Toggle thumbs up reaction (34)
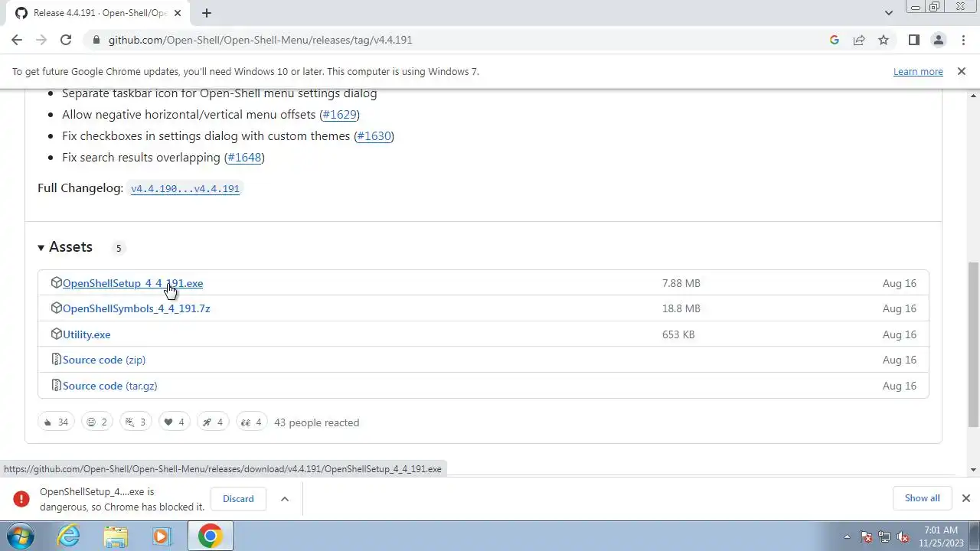The height and width of the screenshot is (551, 980). 56,422
